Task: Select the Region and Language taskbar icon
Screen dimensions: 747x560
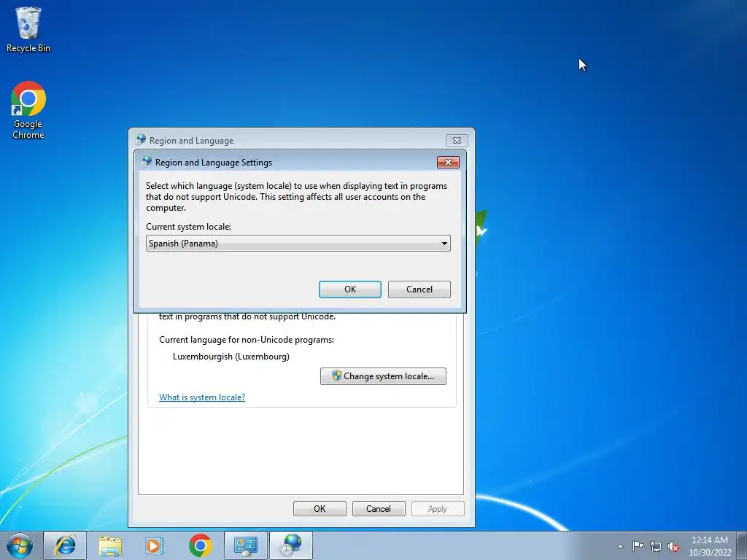Action: click(x=291, y=545)
